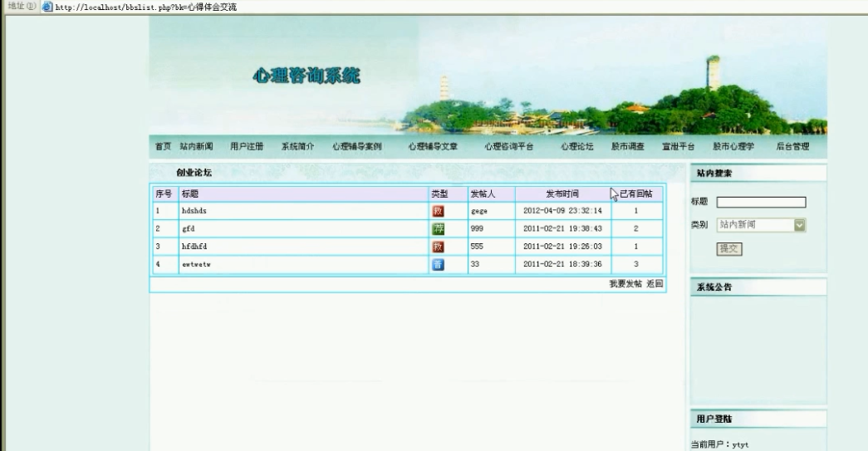Open the 类别 dropdown showing 站内新闻
This screenshot has height=451, width=868.
click(761, 225)
